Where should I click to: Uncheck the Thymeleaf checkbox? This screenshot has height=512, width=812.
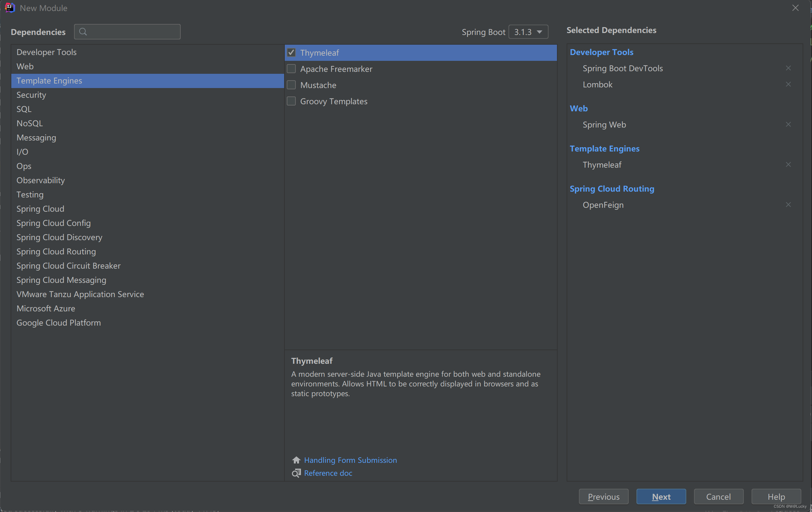291,53
